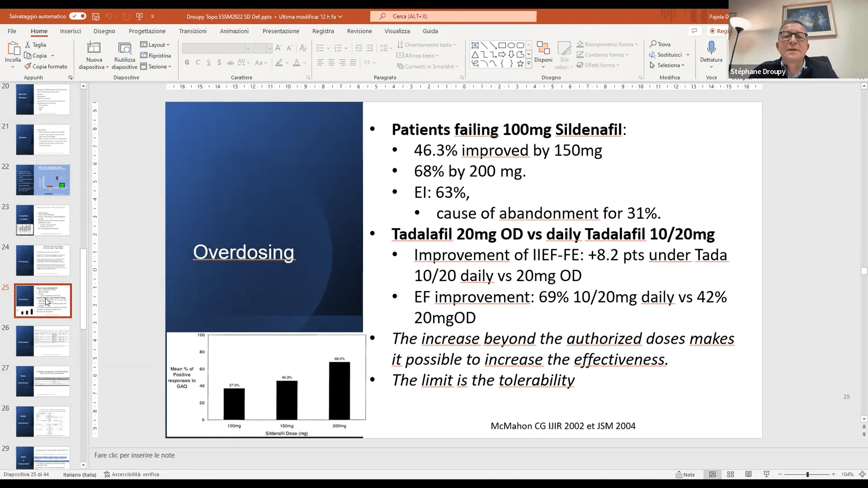Click the numbered list icon

[337, 48]
